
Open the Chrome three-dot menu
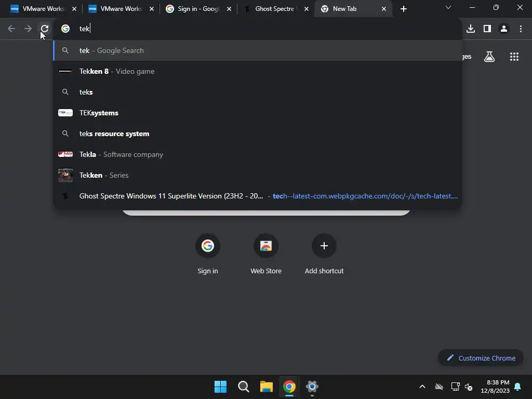(x=521, y=29)
